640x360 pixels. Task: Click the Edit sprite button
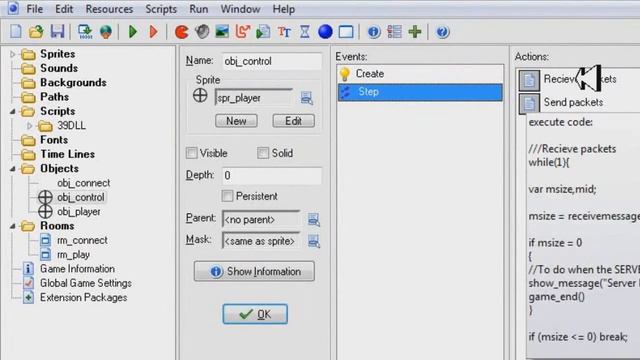293,121
